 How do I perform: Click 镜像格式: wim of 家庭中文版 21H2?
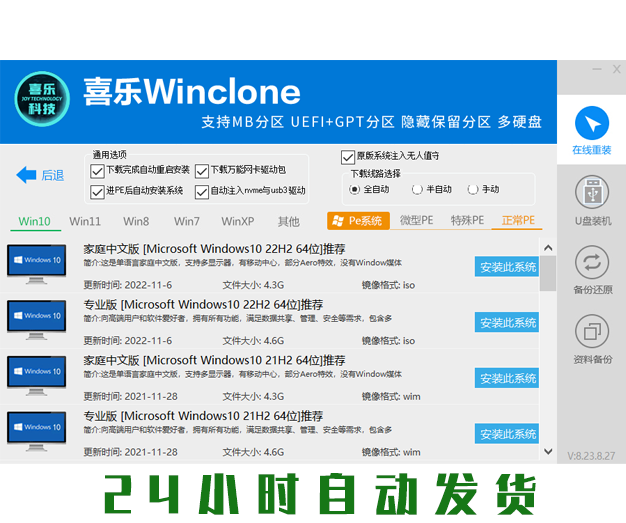(391, 397)
